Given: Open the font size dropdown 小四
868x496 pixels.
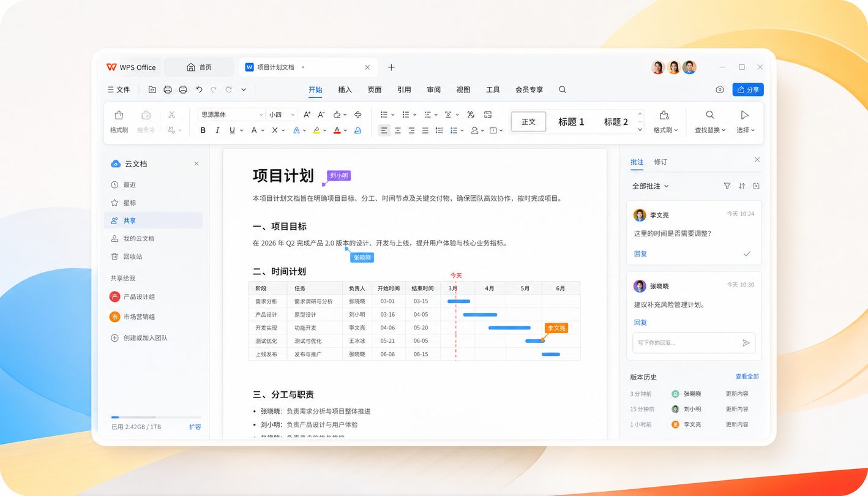Looking at the screenshot, I should tap(282, 115).
